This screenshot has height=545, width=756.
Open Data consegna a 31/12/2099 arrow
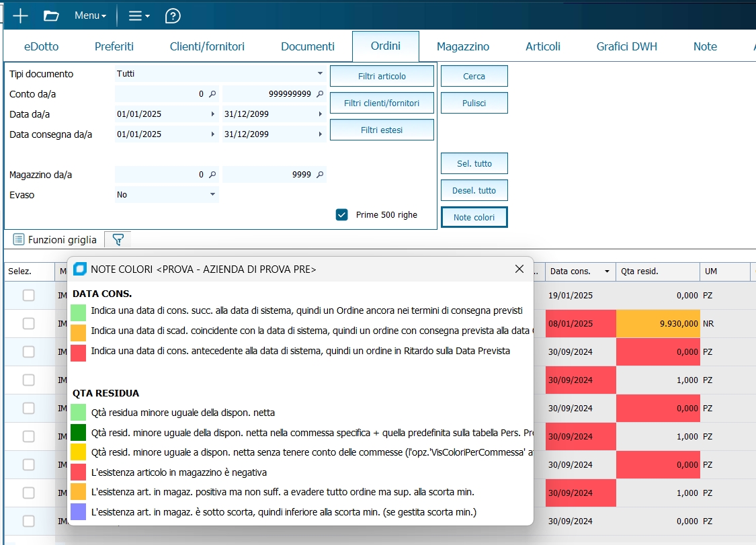(x=320, y=134)
